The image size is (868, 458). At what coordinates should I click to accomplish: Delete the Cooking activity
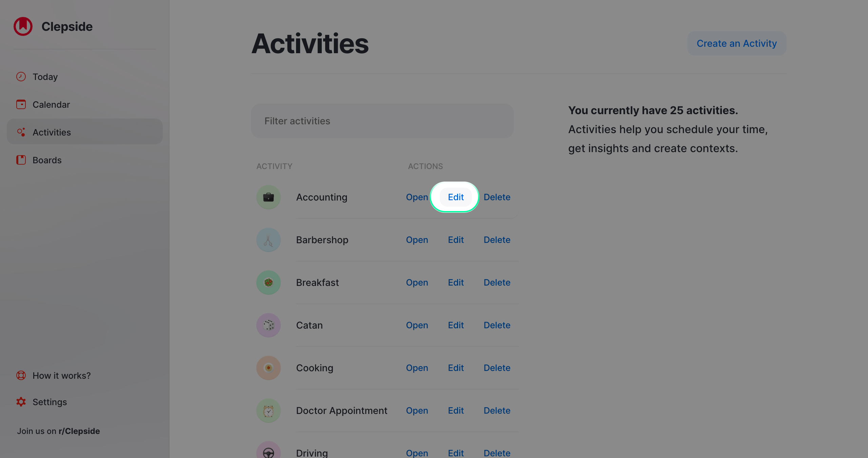point(497,368)
